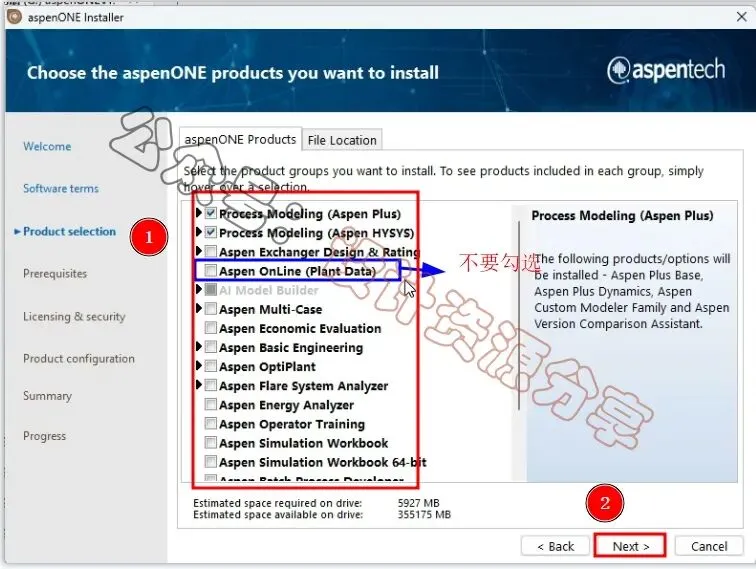Click Prerequisites step in sidebar

[55, 273]
